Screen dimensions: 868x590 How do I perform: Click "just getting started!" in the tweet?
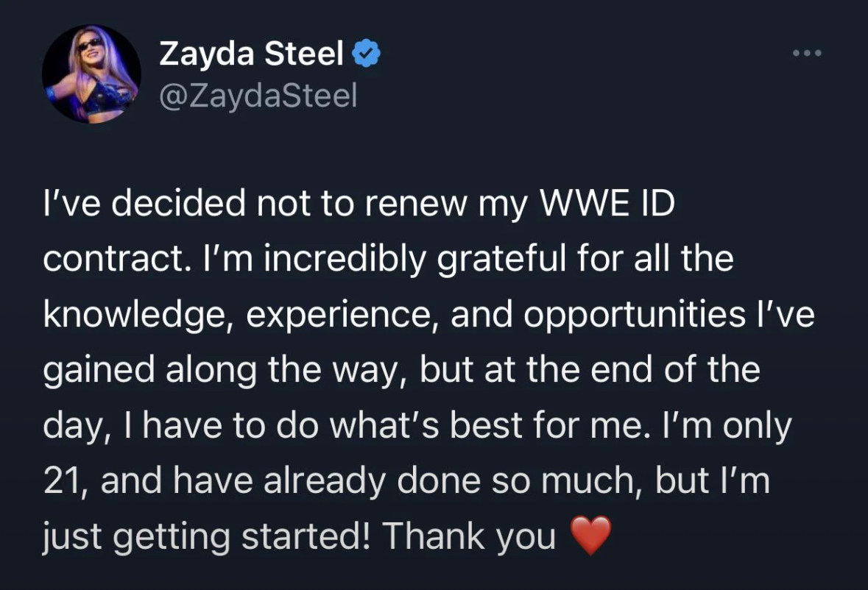click(206, 536)
